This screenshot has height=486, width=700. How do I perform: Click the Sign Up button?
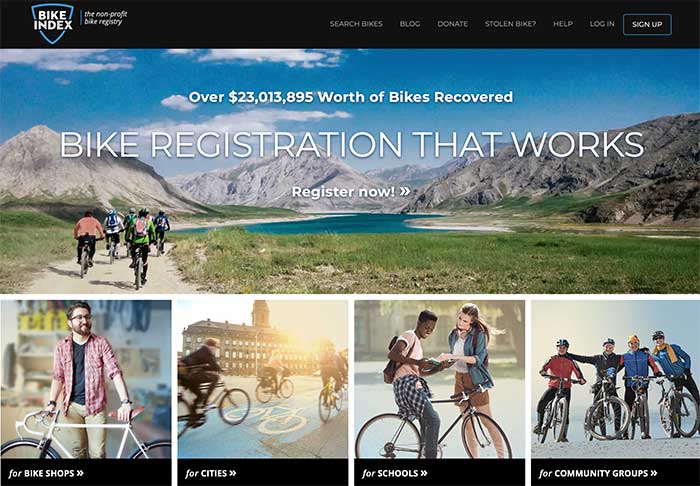[x=647, y=25]
